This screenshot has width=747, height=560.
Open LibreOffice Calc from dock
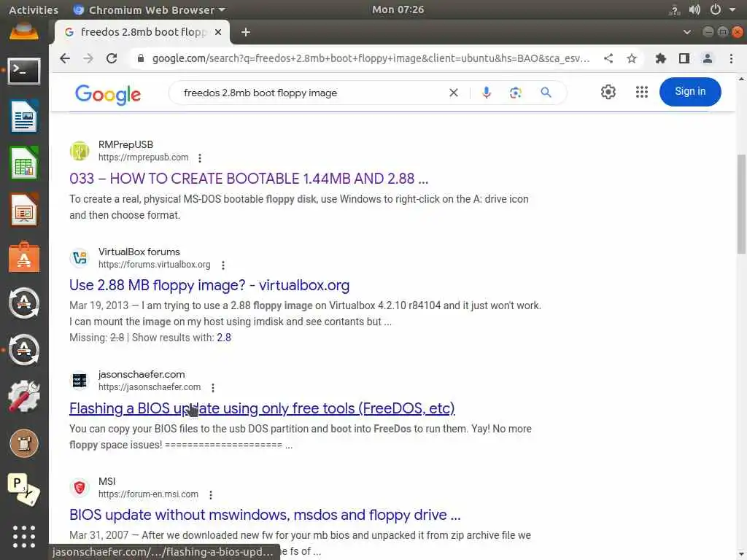point(24,163)
